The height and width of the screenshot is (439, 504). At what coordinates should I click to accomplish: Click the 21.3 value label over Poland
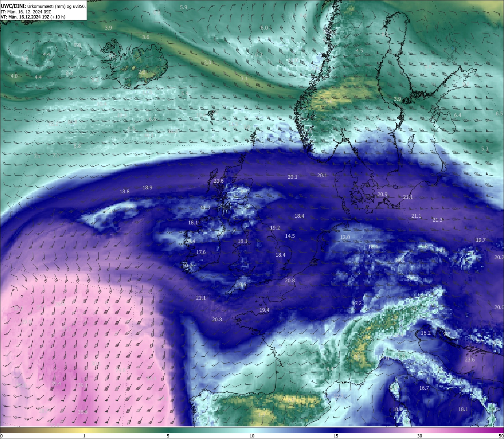pos(437,220)
